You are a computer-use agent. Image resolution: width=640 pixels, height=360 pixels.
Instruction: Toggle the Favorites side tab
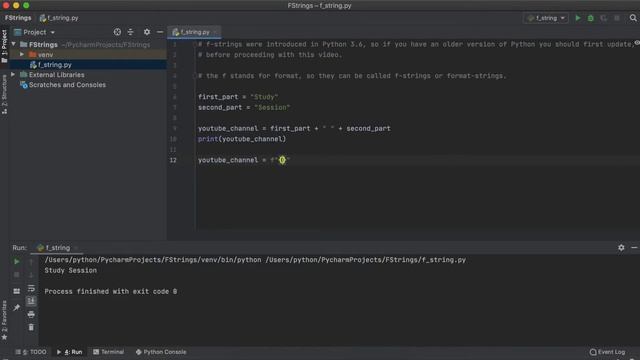4,320
